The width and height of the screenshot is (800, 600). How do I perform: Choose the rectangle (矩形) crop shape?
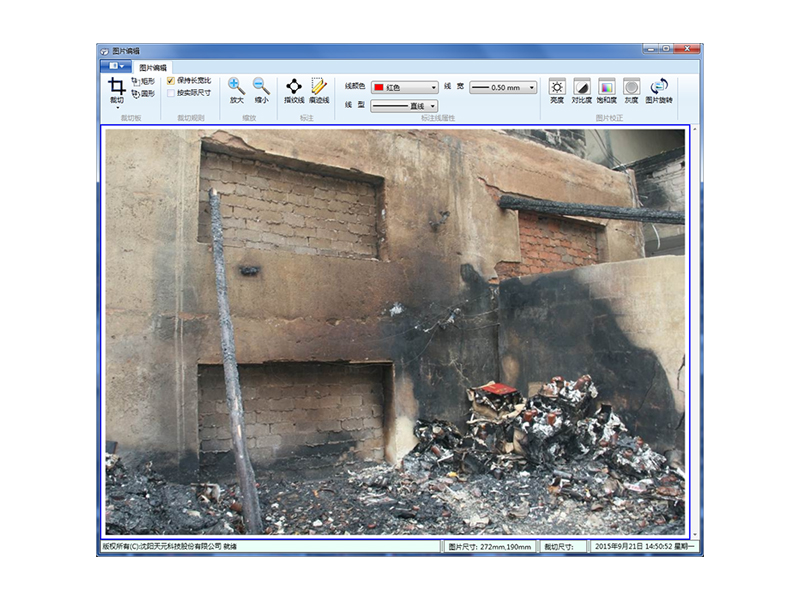coord(142,81)
